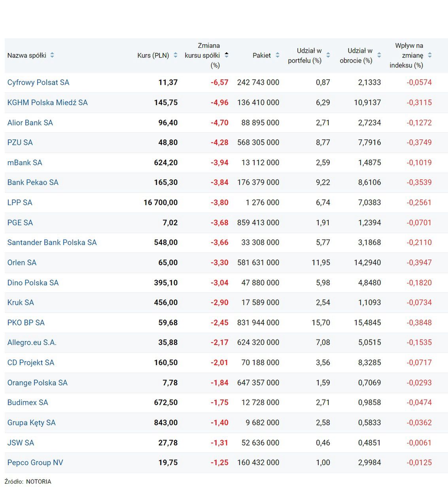The image size is (448, 492).
Task: Click the Pakiet header label
Action: pos(262,55)
